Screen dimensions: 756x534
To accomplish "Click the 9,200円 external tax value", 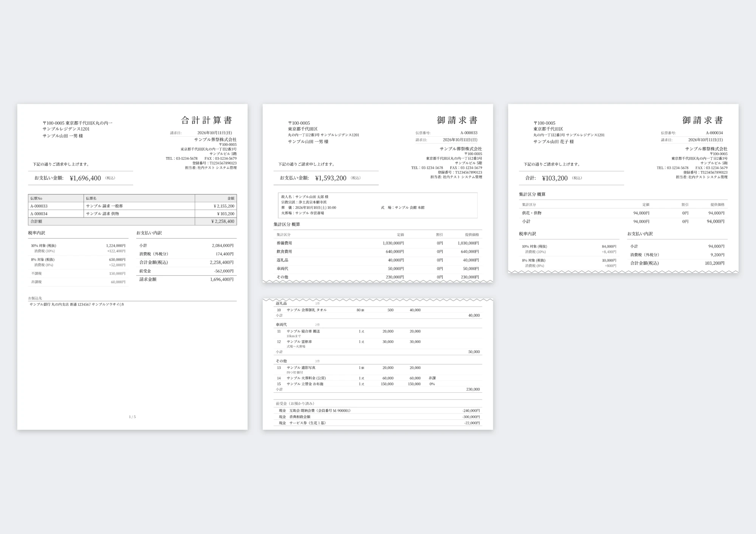I will (717, 255).
